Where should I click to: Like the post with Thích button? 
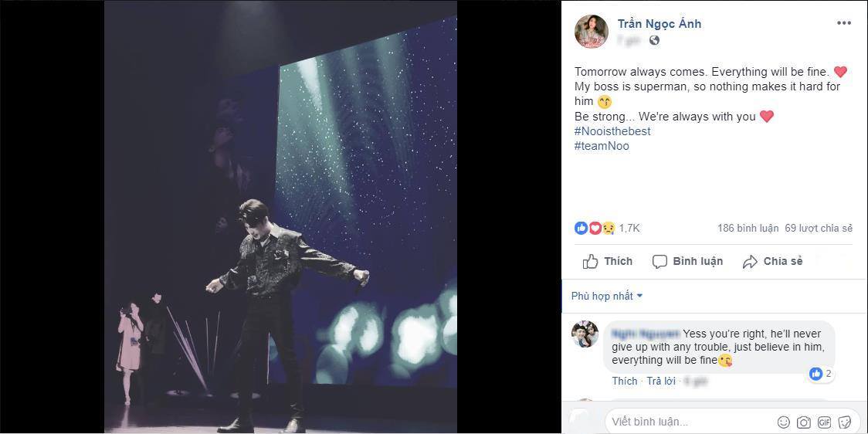click(x=608, y=261)
